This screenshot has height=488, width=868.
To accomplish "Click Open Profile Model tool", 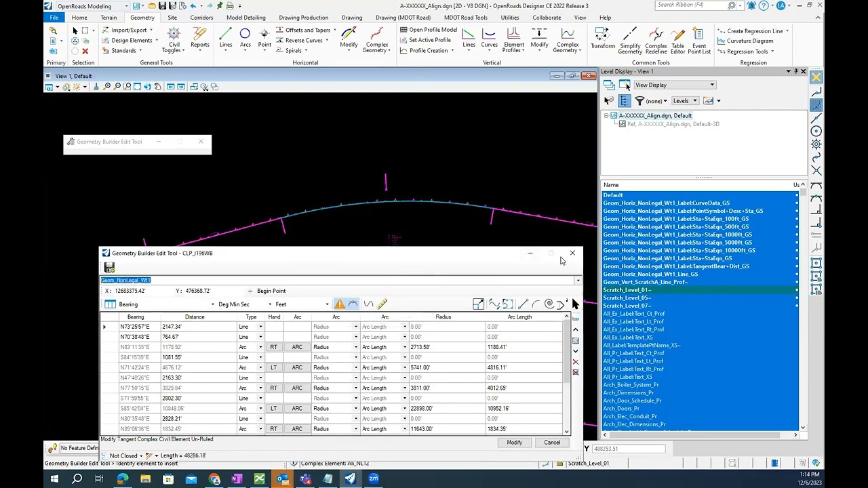I will (x=428, y=30).
